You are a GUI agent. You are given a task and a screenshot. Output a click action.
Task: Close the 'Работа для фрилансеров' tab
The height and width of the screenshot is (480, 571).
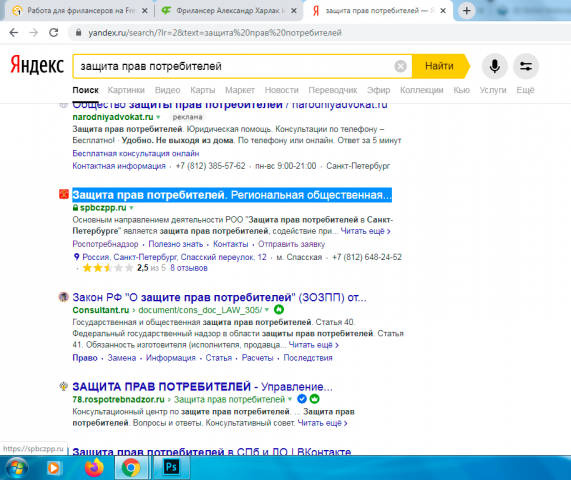[x=145, y=11]
